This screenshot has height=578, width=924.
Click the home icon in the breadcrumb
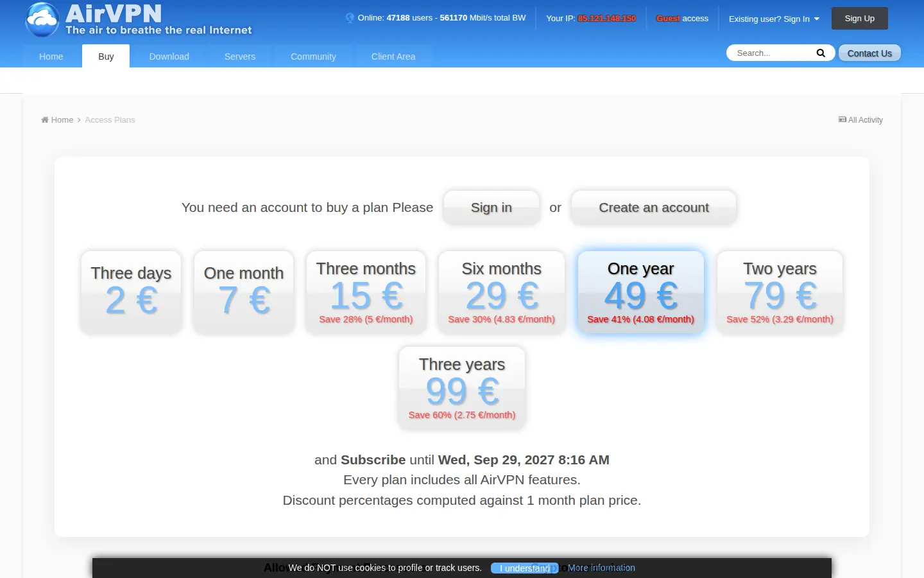tap(45, 120)
